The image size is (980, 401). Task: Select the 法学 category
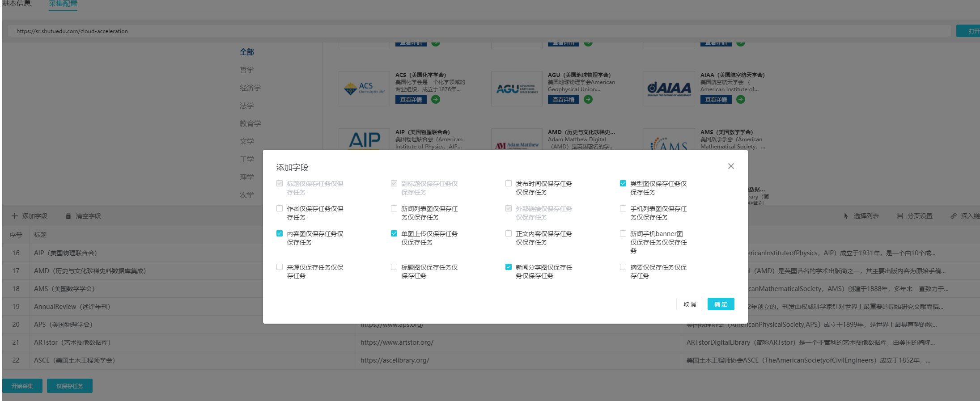(247, 106)
